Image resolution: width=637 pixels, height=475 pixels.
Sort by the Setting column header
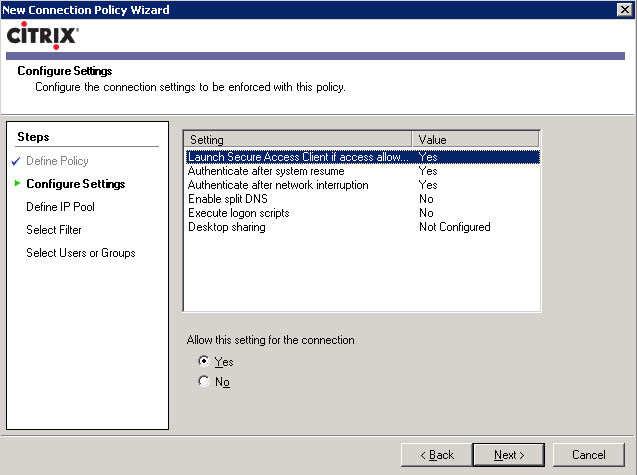point(298,139)
